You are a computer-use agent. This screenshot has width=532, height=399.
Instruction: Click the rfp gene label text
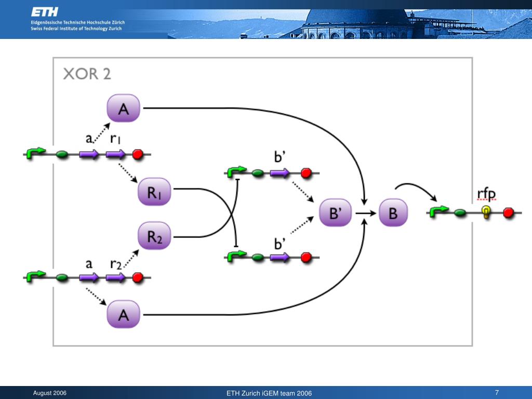click(x=486, y=195)
